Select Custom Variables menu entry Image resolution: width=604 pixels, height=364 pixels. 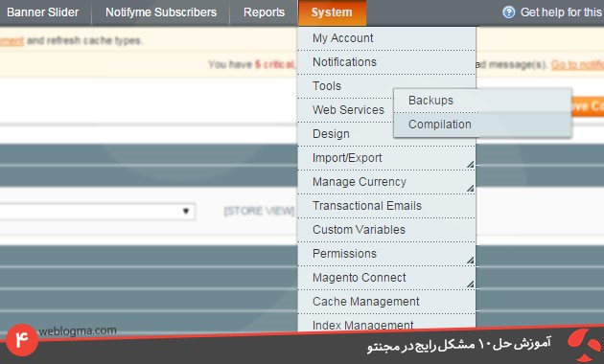pos(386,230)
